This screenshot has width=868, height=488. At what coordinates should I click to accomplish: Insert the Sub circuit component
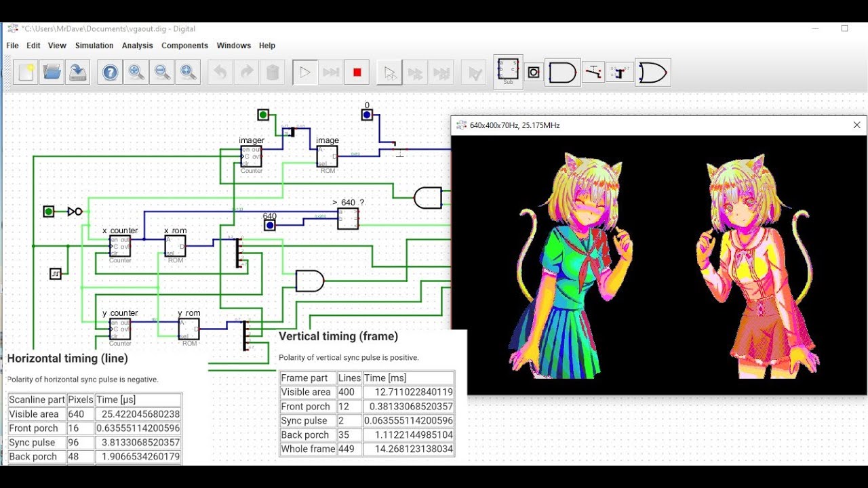click(x=508, y=72)
